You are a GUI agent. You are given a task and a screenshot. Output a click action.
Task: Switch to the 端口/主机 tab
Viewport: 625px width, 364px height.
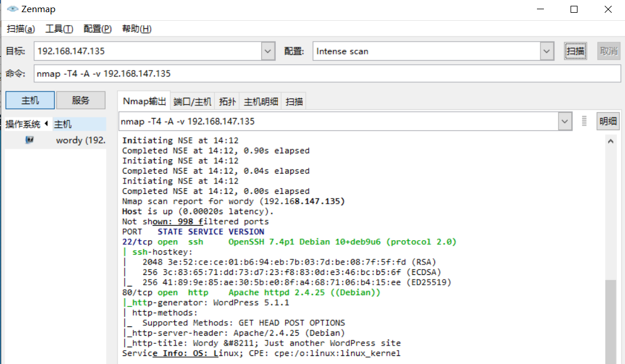[x=192, y=101]
